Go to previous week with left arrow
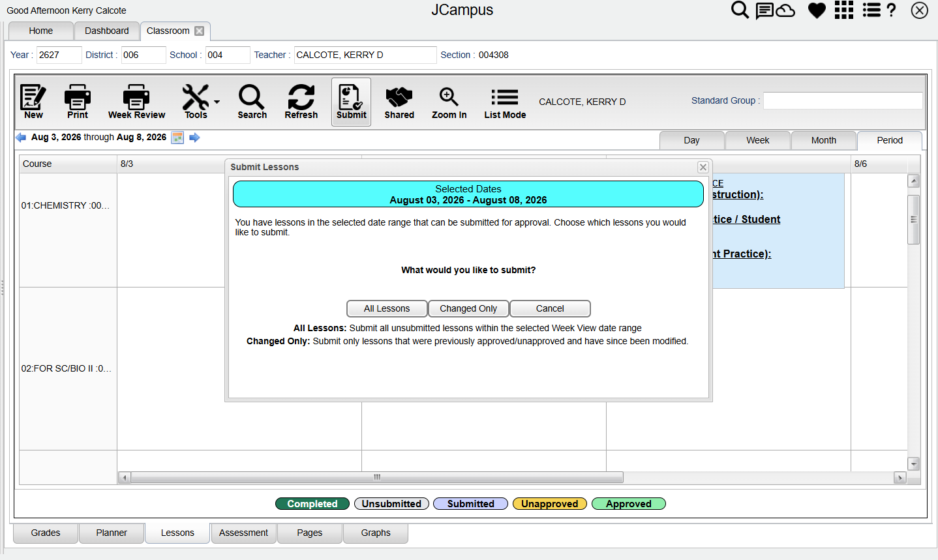The image size is (938, 560). 21,138
